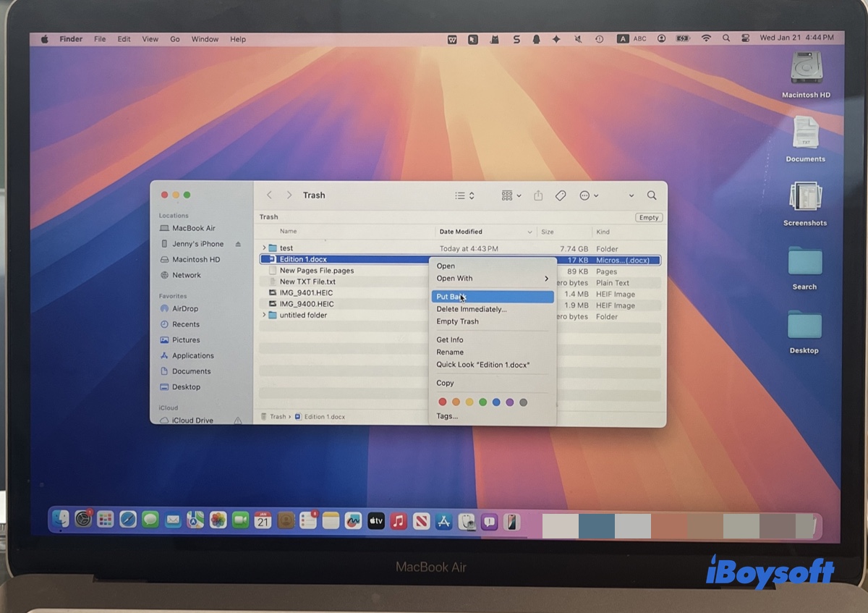This screenshot has width=868, height=613.
Task: Expand the untitled folder disclosure triangle
Action: (264, 316)
